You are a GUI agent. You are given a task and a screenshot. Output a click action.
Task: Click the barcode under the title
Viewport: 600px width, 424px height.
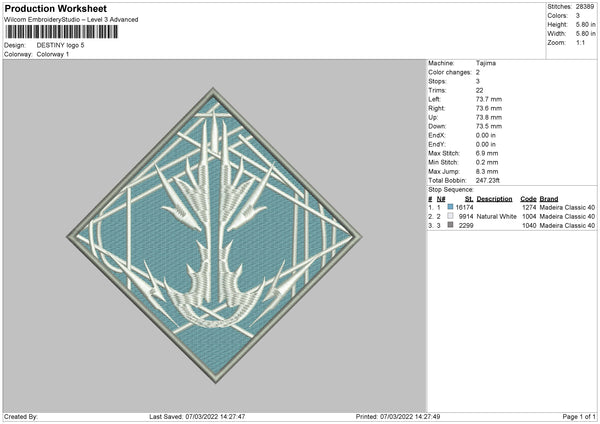click(x=61, y=32)
